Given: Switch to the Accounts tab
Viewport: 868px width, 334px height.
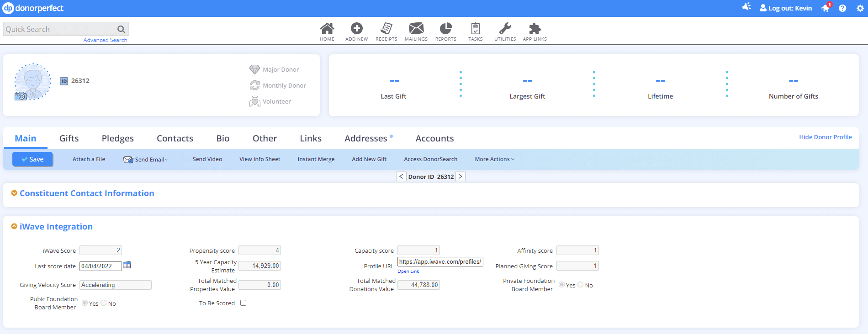Looking at the screenshot, I should pos(435,138).
